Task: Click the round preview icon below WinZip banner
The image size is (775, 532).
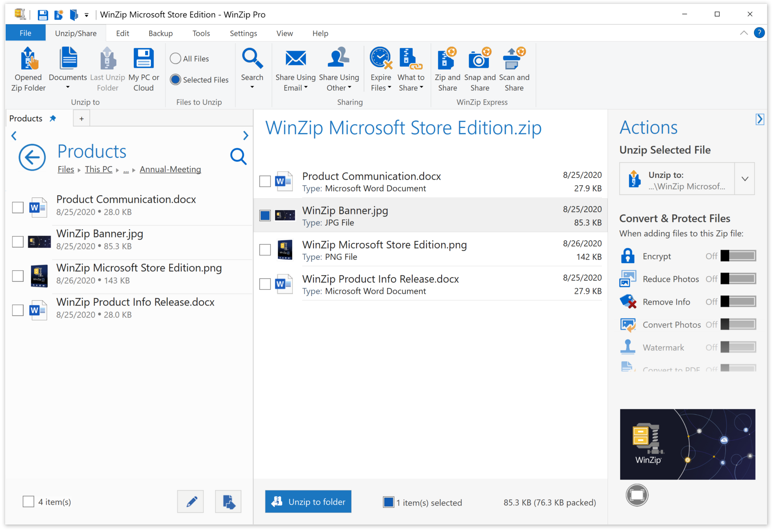Action: tap(637, 495)
